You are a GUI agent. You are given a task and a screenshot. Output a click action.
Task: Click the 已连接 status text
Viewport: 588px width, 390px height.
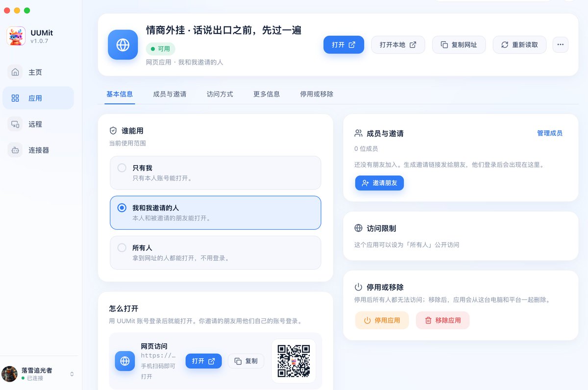(35, 378)
